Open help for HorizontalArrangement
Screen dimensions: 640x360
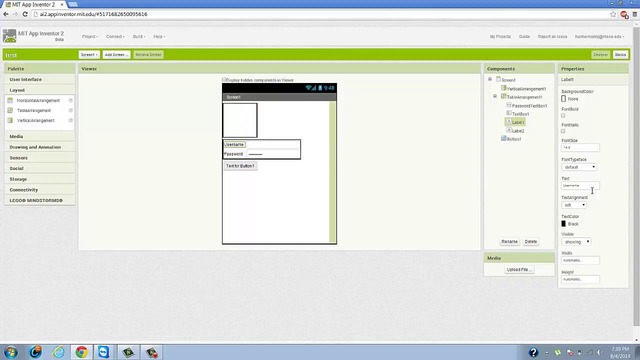click(x=71, y=100)
